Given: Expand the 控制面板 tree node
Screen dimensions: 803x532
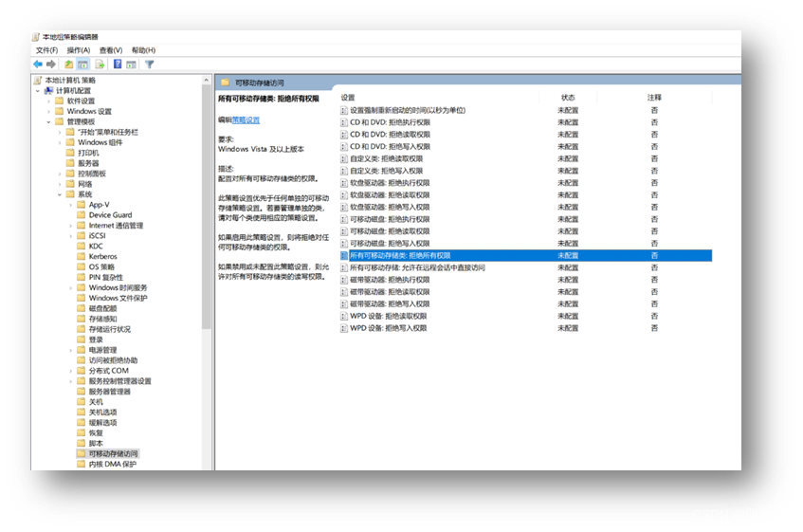Looking at the screenshot, I should (60, 174).
